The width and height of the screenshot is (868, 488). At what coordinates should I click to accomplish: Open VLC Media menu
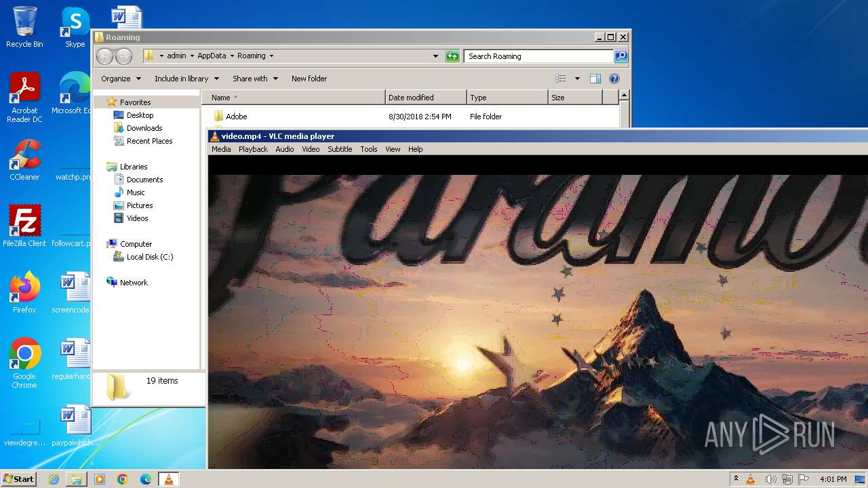pos(221,149)
